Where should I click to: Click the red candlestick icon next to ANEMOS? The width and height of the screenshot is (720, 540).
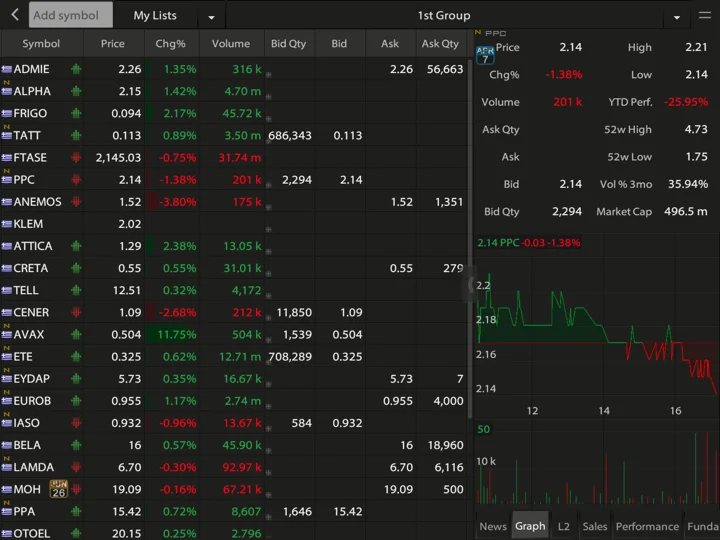coord(76,202)
